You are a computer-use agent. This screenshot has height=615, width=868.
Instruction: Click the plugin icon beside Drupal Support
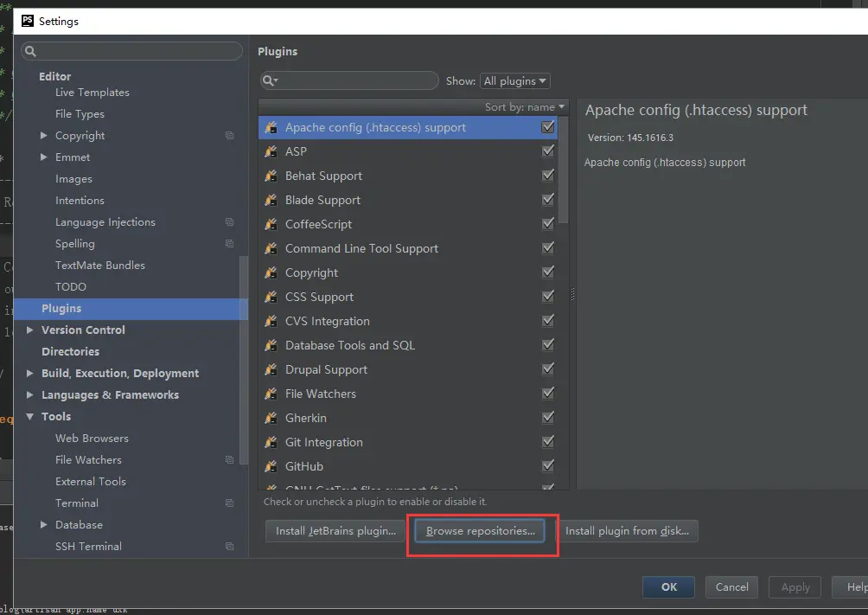point(271,369)
